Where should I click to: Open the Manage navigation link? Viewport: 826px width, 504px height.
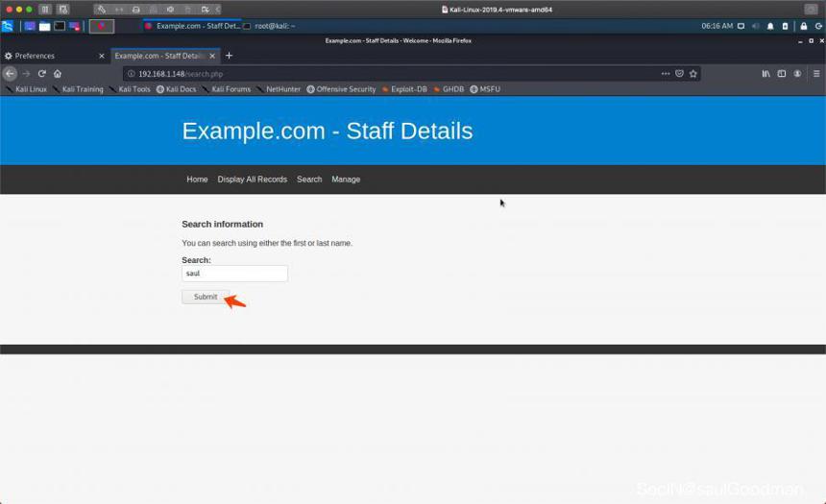click(346, 180)
